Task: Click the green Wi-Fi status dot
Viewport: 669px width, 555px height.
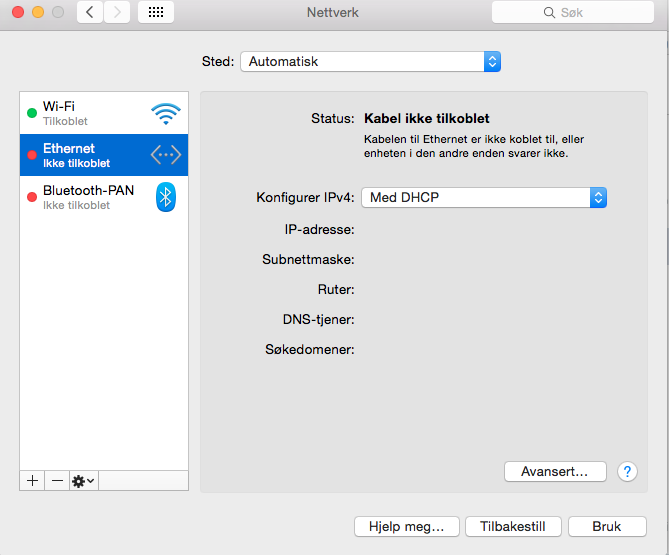Action: 32,113
